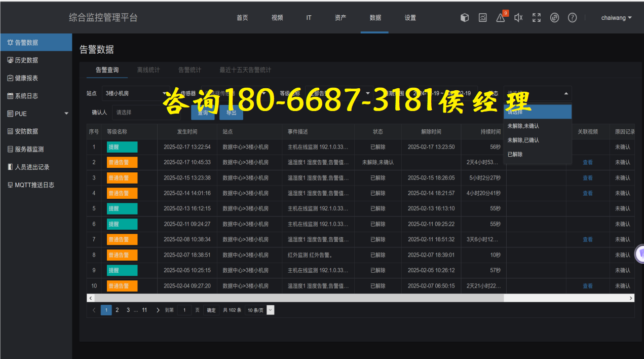Click the table scrollbar left arrow
The width and height of the screenshot is (644, 359).
click(90, 298)
